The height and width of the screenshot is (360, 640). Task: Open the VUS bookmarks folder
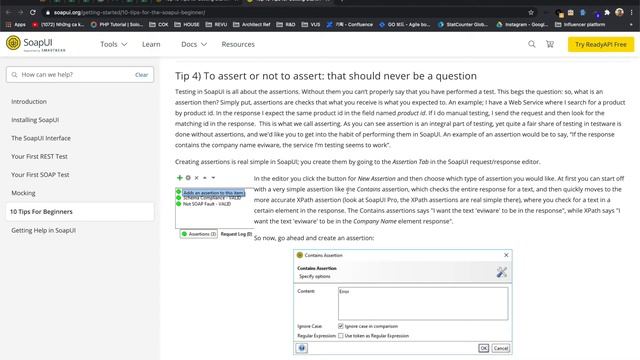coord(311,24)
